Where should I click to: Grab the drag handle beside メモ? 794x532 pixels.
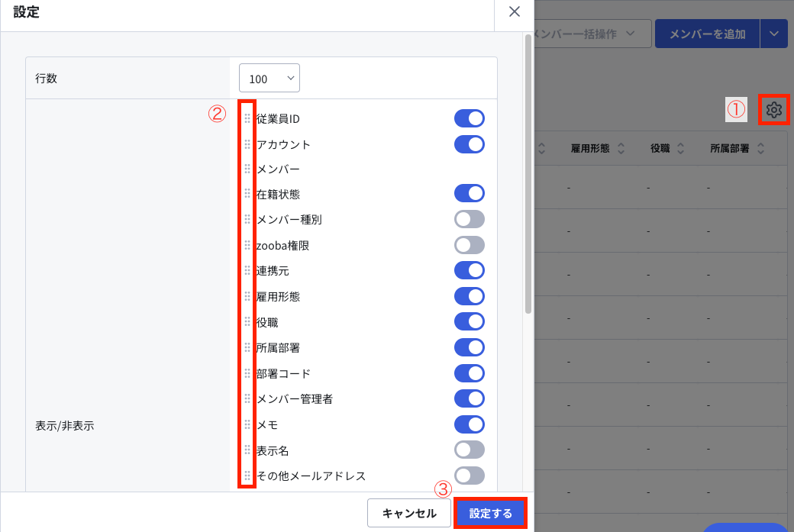click(x=247, y=424)
